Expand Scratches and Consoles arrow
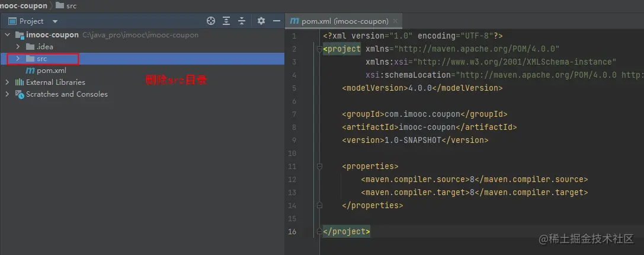Image resolution: width=644 pixels, height=255 pixels. coord(7,94)
